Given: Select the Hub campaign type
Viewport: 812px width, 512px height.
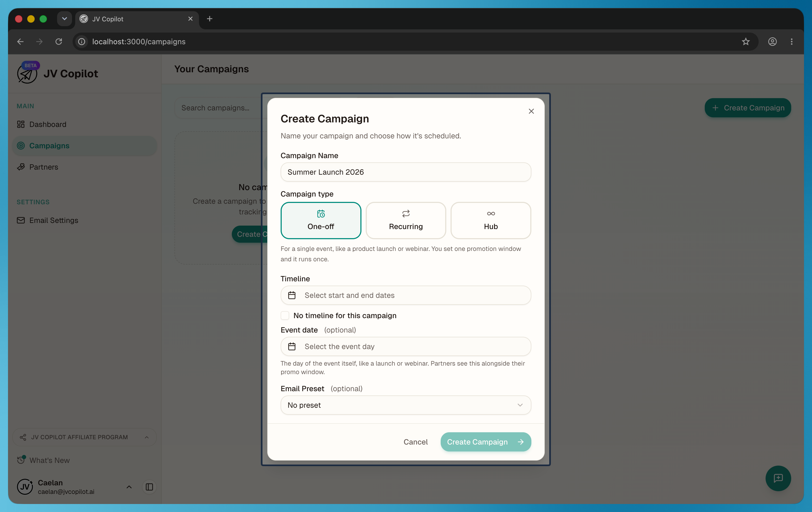Looking at the screenshot, I should (x=491, y=221).
